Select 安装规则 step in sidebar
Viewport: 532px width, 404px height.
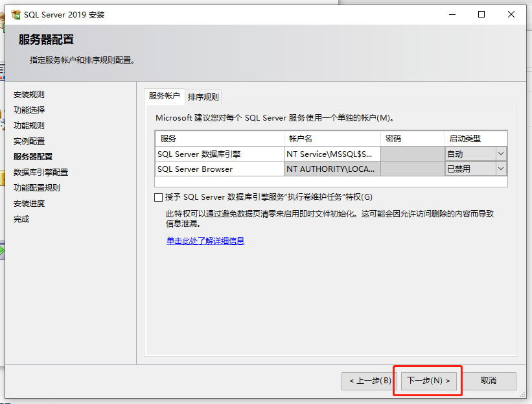click(x=29, y=95)
